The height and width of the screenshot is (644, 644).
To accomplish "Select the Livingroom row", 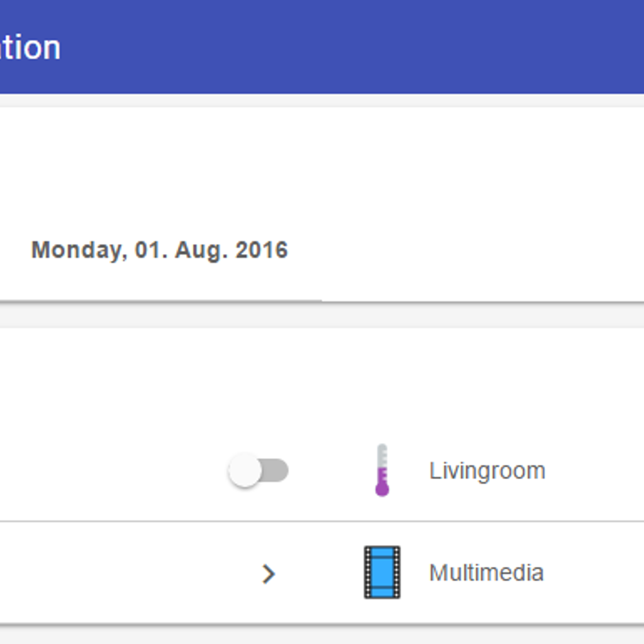I will point(322,471).
